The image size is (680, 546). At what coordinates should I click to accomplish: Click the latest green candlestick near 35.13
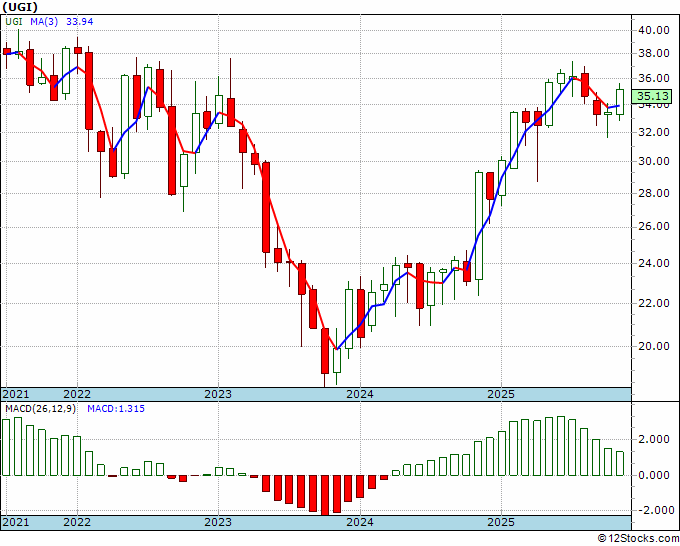(620, 102)
